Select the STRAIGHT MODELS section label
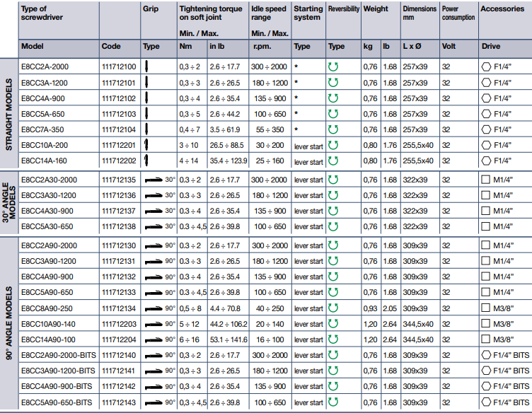 point(8,115)
